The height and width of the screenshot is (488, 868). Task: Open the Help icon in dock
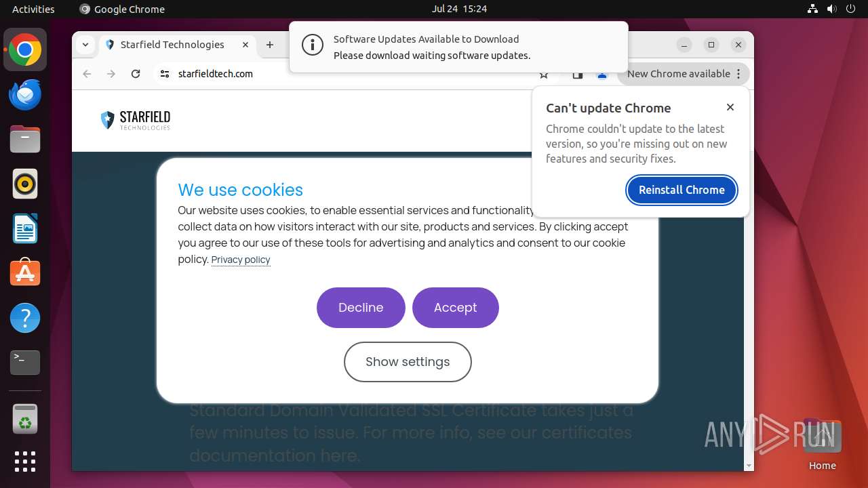(25, 318)
